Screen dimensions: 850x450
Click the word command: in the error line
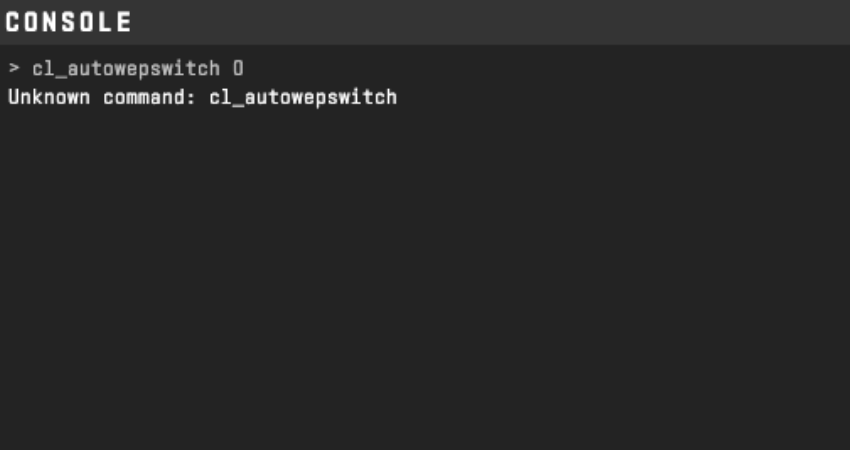pyautogui.click(x=150, y=98)
